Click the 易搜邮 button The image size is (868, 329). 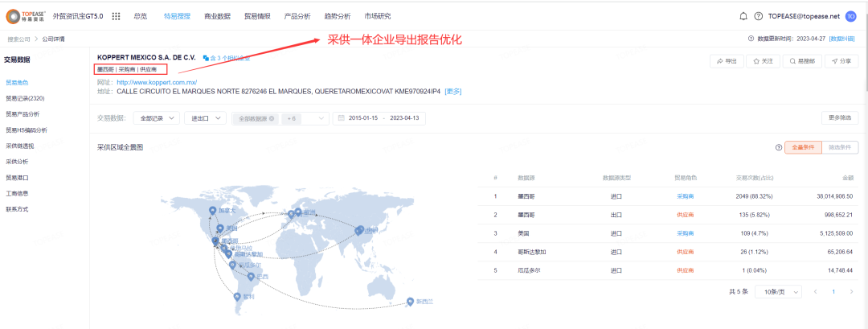click(802, 61)
